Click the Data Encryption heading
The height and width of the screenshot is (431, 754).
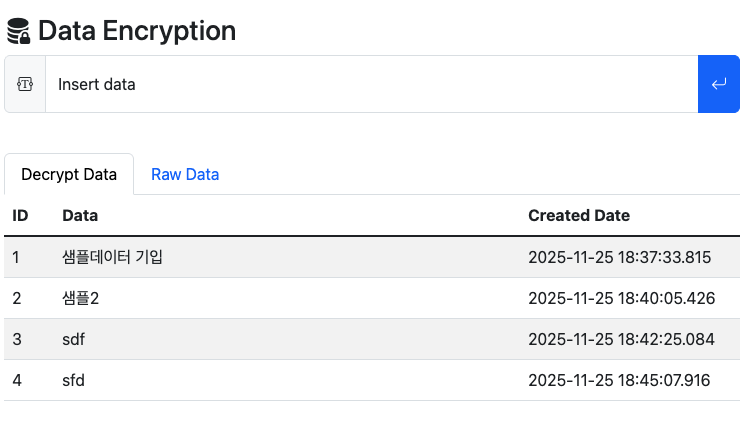point(137,31)
